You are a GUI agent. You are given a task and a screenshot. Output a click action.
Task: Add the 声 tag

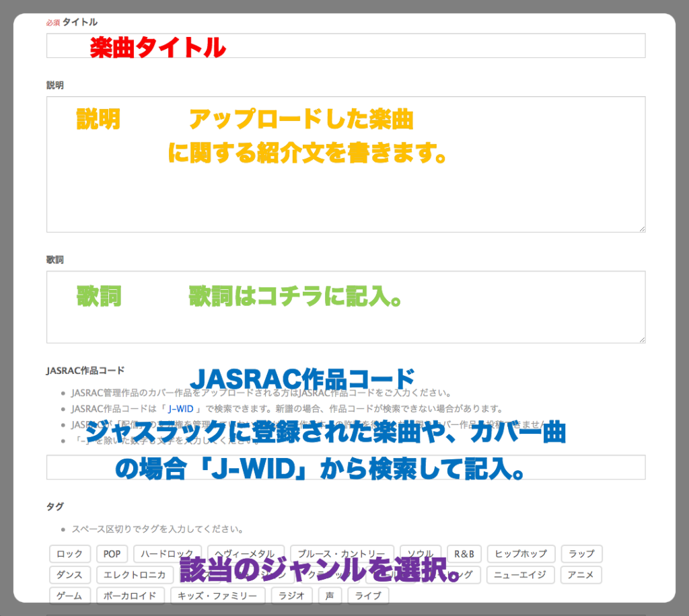tap(330, 596)
